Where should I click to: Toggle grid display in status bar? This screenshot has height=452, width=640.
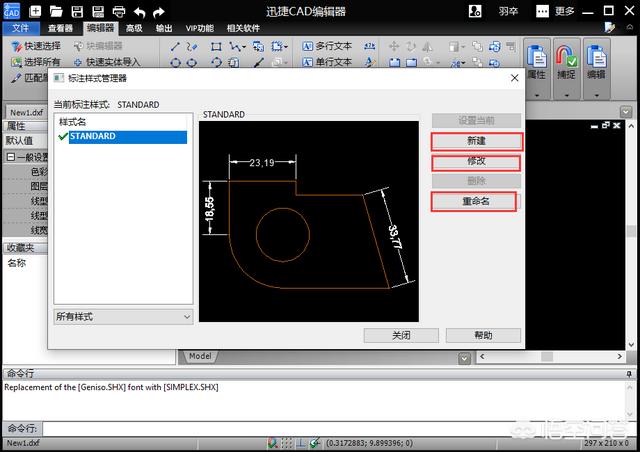click(287, 443)
